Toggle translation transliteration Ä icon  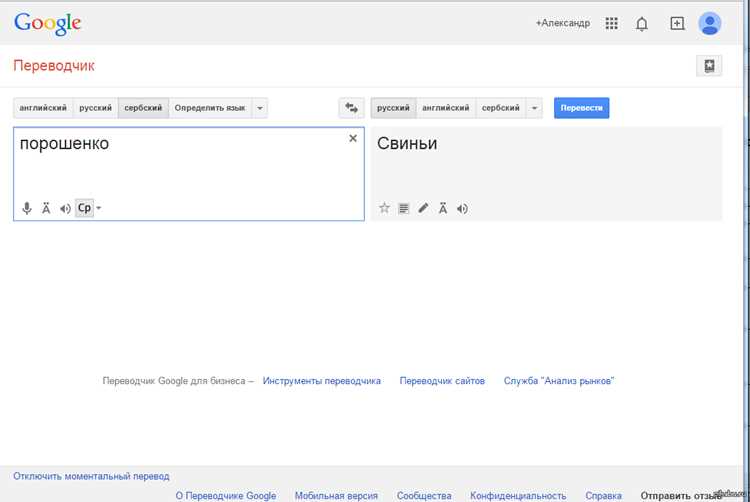443,208
